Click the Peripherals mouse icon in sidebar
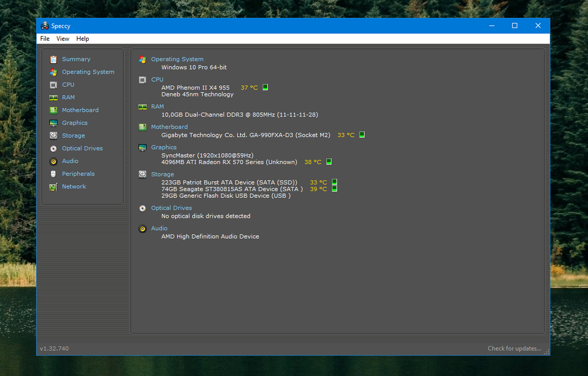588x376 pixels. pos(53,174)
